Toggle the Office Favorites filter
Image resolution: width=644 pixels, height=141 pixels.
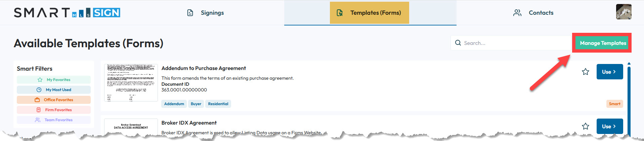(x=54, y=100)
